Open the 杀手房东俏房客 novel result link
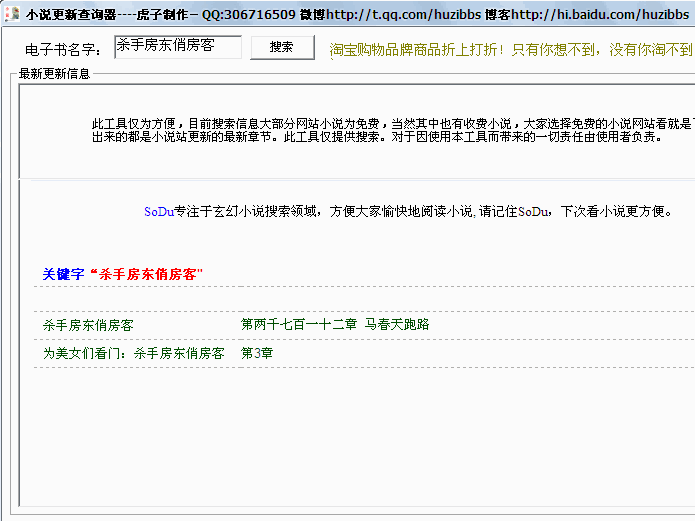The height and width of the screenshot is (521, 695). pos(88,325)
